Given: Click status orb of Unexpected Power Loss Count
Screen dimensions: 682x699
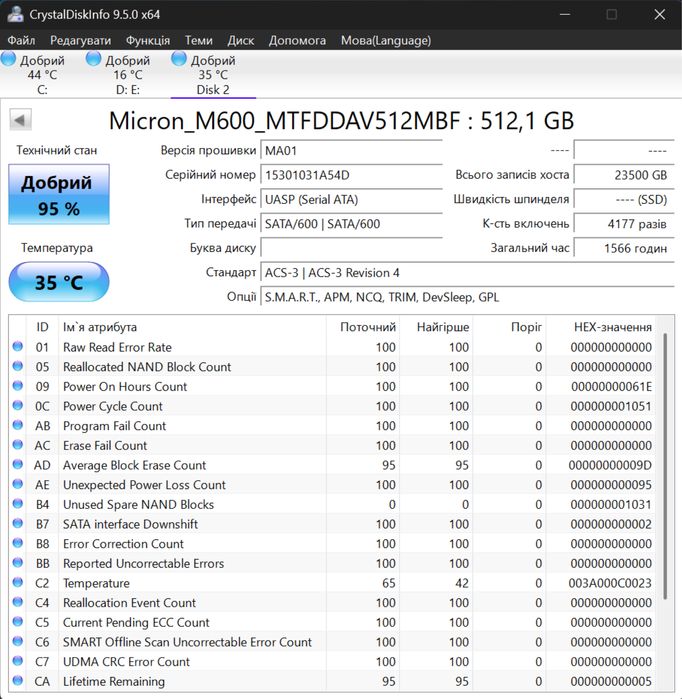Looking at the screenshot, I should pos(18,484).
